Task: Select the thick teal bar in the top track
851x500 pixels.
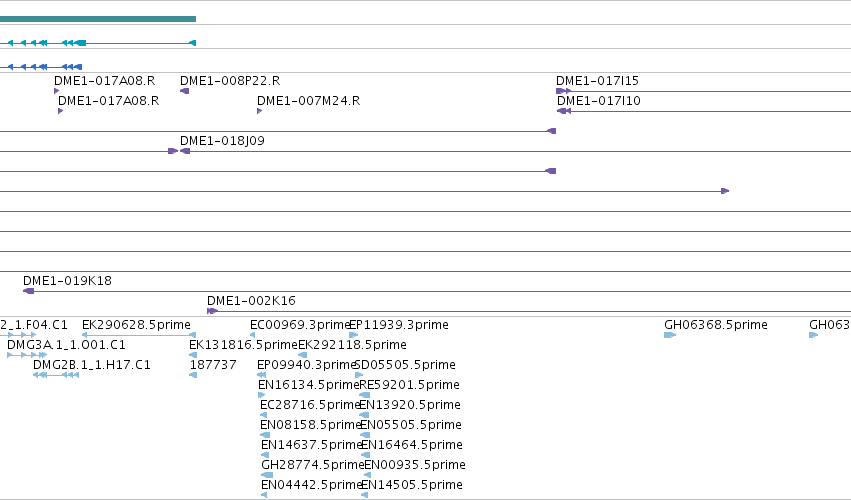Action: tap(98, 19)
